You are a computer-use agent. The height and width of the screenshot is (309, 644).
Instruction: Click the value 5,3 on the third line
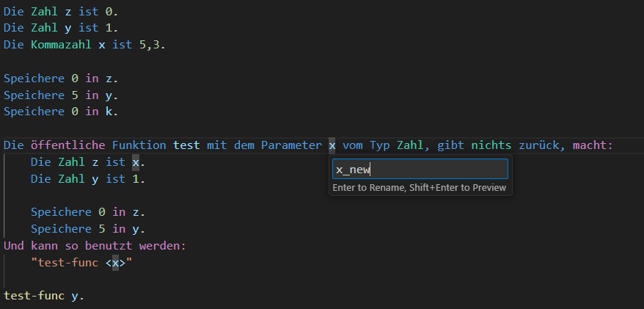pyautogui.click(x=150, y=45)
